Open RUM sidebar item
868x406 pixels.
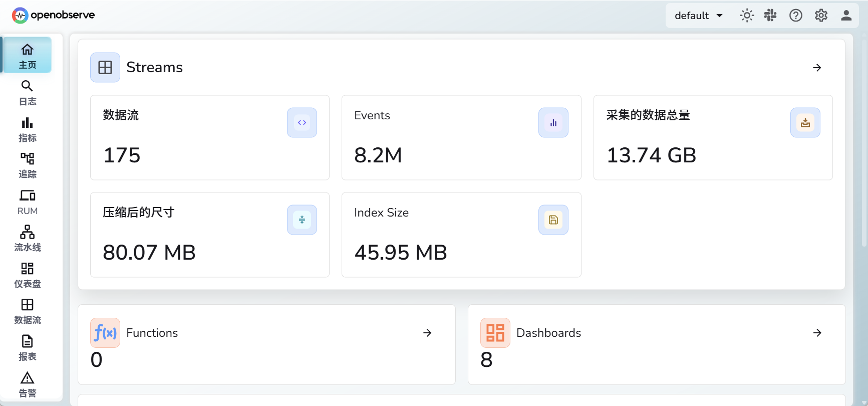[x=28, y=202]
